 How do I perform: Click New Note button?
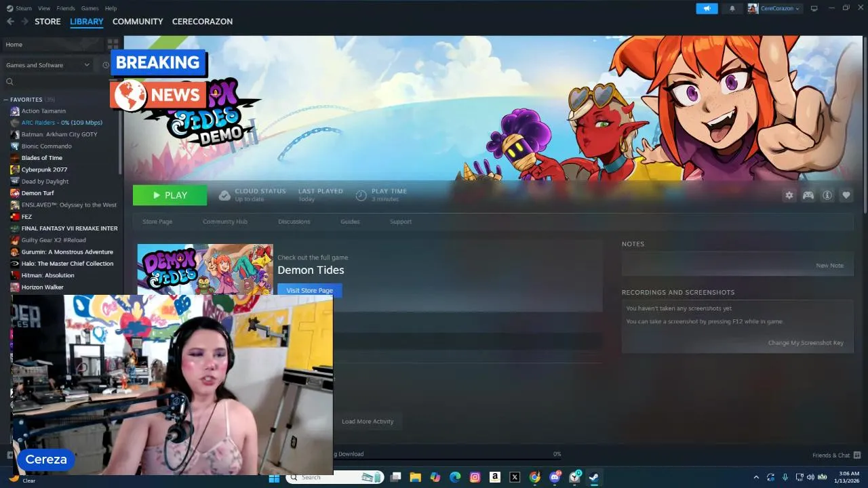tap(829, 266)
